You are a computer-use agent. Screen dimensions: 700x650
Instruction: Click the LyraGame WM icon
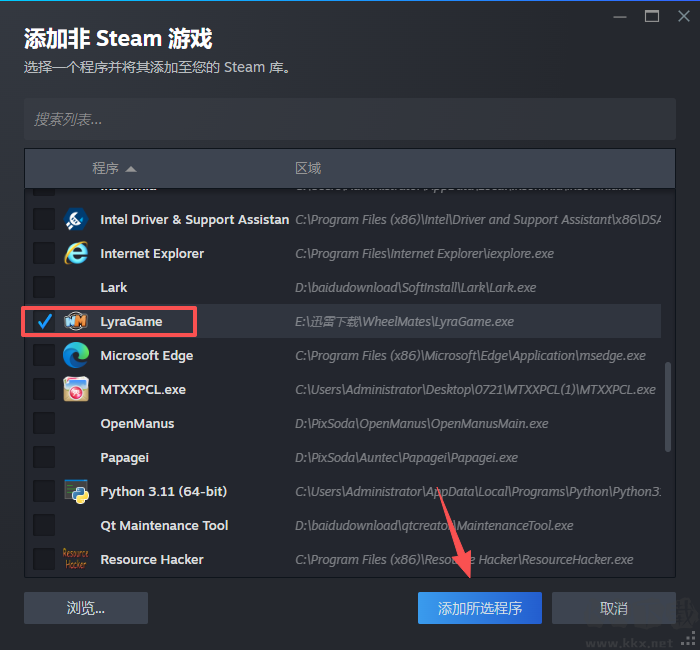coord(76,321)
